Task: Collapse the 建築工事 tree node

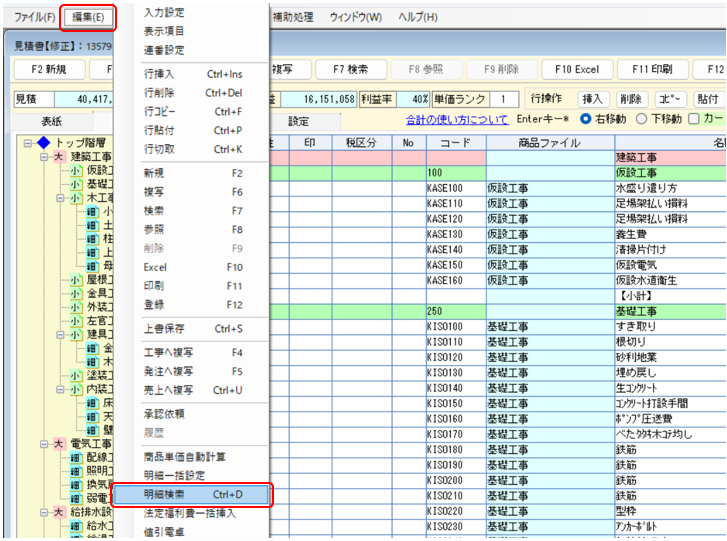Action: pyautogui.click(x=44, y=157)
